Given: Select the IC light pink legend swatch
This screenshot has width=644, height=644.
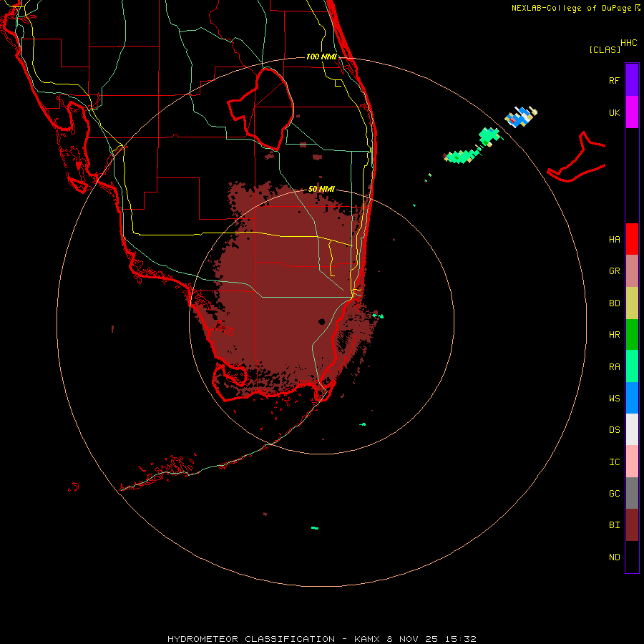Looking at the screenshot, I should pos(632,462).
